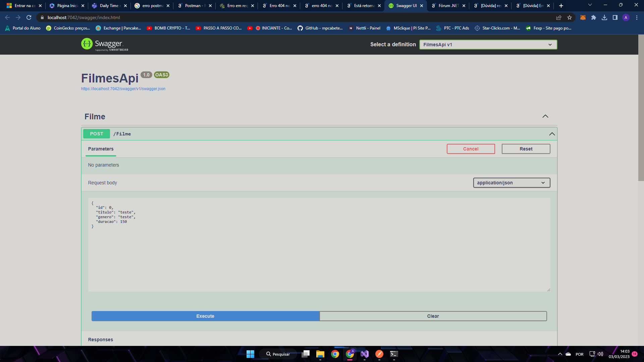Open Visual Studio from taskbar
Screen dimensions: 644x362
pyautogui.click(x=365, y=354)
